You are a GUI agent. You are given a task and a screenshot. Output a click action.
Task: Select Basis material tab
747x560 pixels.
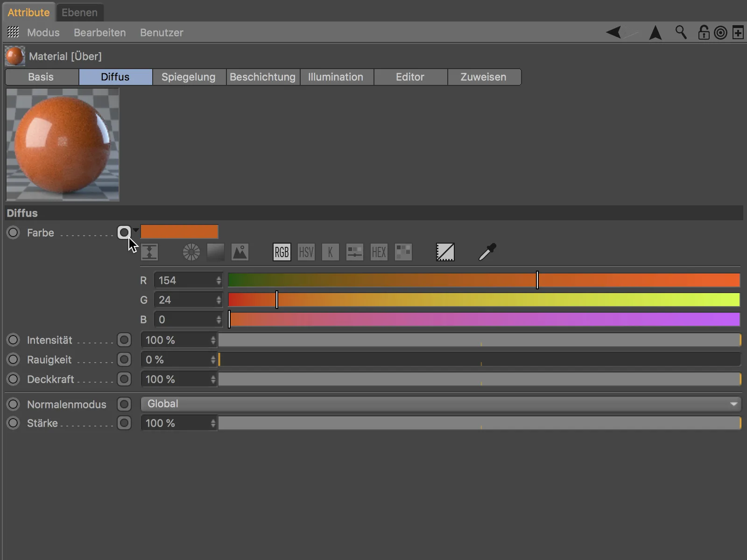coord(42,77)
